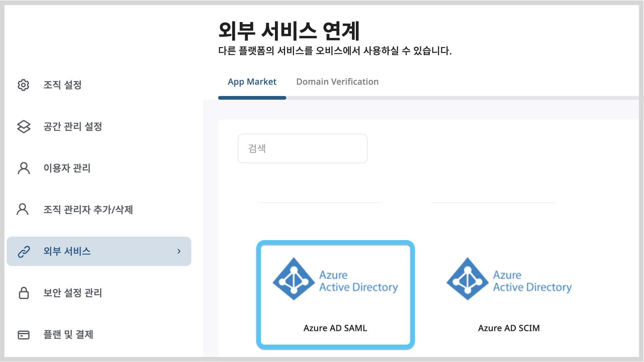Click the description text under the page title

[x=335, y=51]
